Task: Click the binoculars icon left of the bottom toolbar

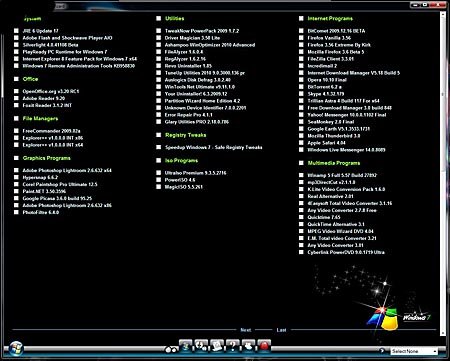Action: [171, 349]
